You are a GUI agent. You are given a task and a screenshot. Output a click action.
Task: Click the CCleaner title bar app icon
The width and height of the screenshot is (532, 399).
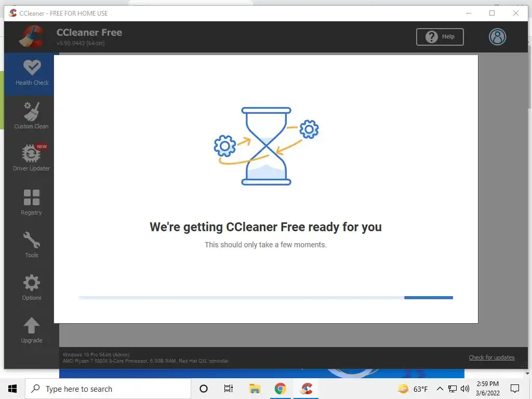pos(13,13)
